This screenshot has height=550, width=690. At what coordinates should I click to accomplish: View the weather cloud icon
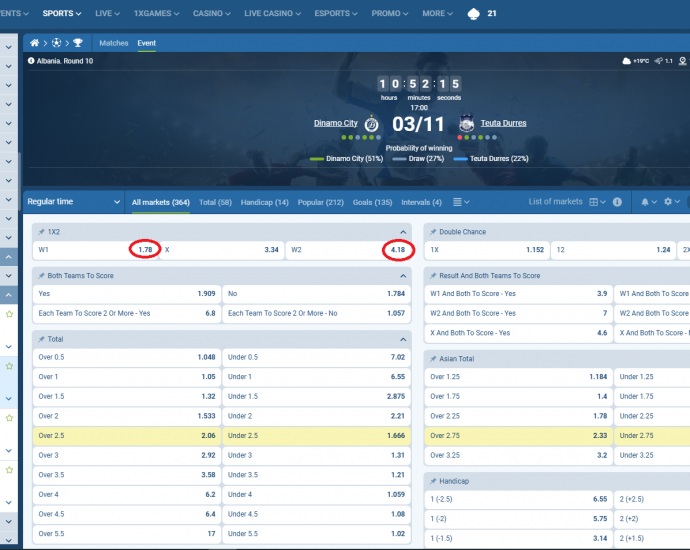[626, 61]
